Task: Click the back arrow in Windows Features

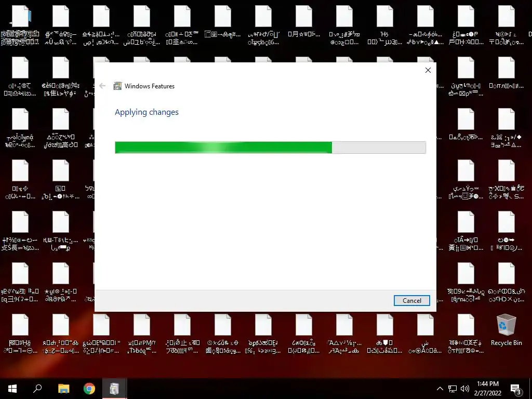Action: coord(102,86)
